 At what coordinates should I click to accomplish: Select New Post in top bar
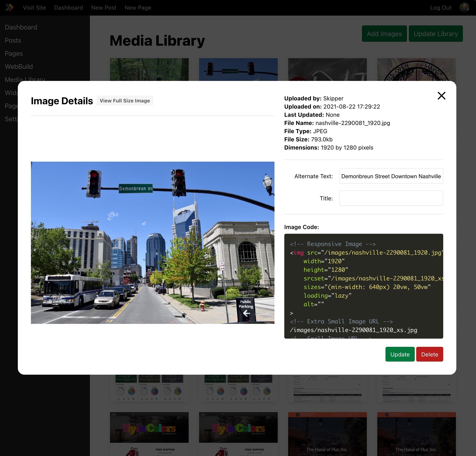(104, 8)
